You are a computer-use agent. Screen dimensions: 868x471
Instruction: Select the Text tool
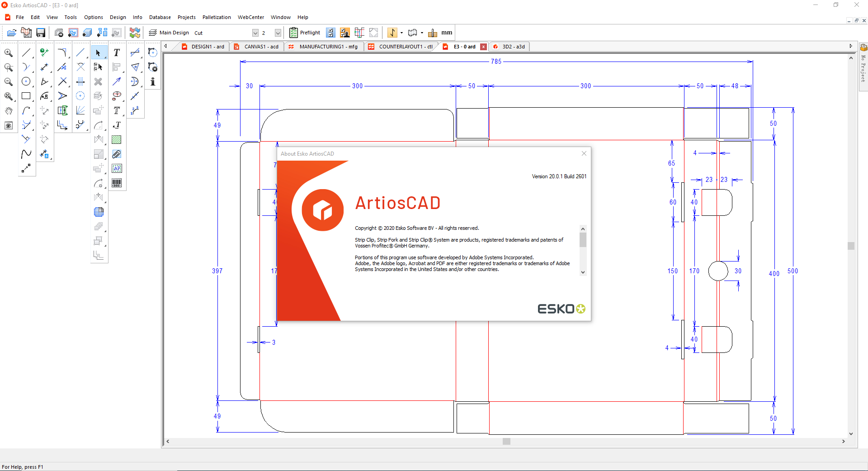117,52
